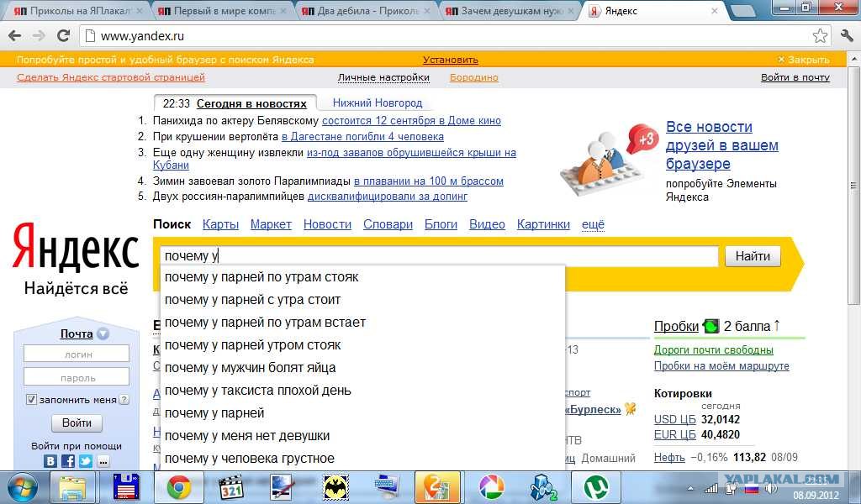Open Дороги почти свободны link
This screenshot has height=504, width=861.
pos(713,350)
